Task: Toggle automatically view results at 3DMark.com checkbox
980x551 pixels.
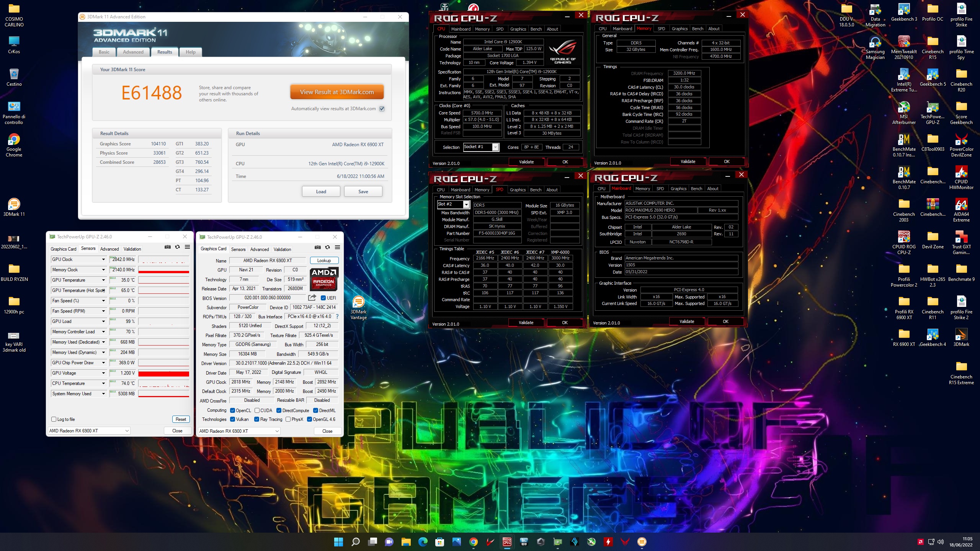Action: (382, 109)
